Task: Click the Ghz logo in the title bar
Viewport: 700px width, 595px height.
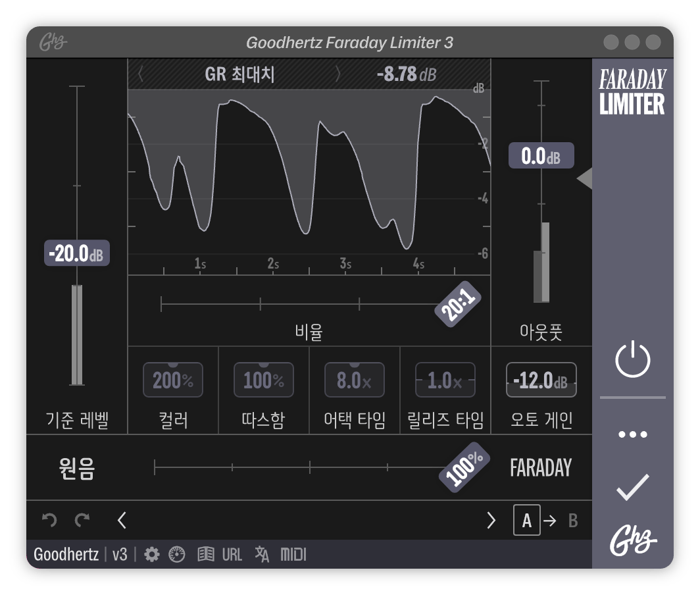Action: pyautogui.click(x=53, y=42)
